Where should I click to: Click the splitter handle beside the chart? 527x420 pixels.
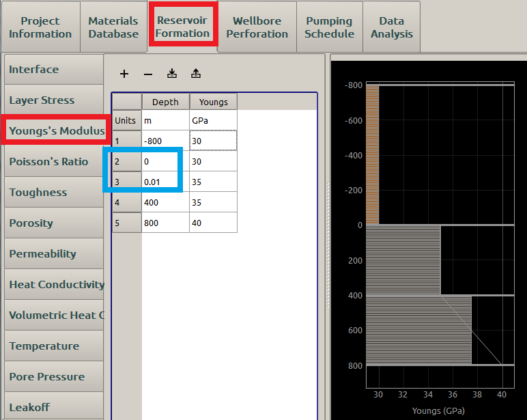click(328, 244)
